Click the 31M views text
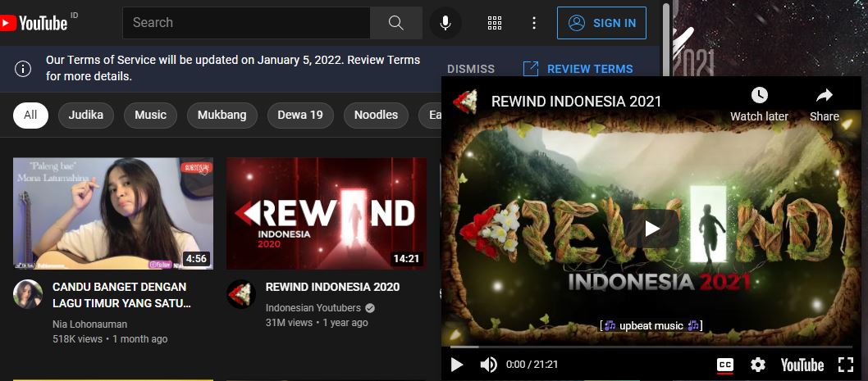868x381 pixels. pyautogui.click(x=289, y=322)
